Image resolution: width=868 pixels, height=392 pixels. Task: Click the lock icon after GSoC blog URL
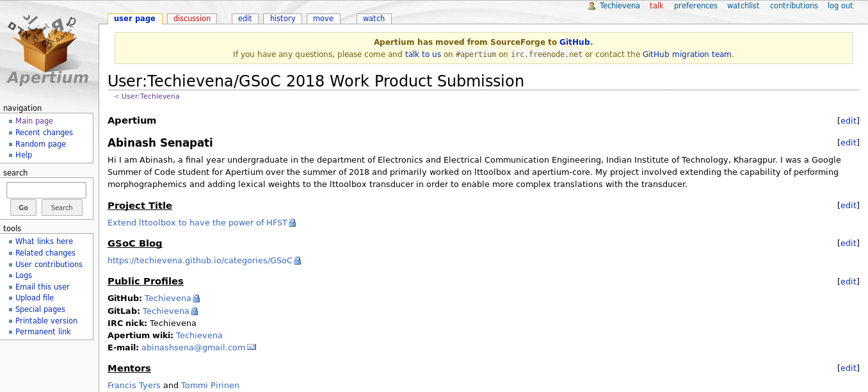point(298,261)
